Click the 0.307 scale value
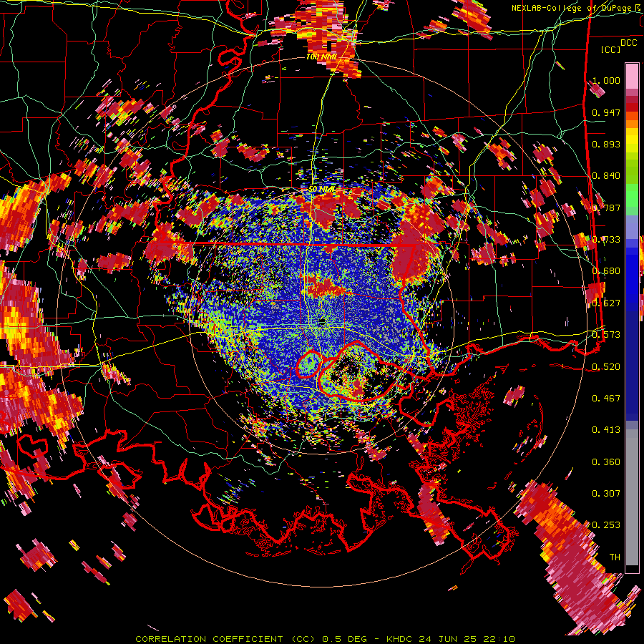Screen dimensions: 644x644 pyautogui.click(x=606, y=494)
